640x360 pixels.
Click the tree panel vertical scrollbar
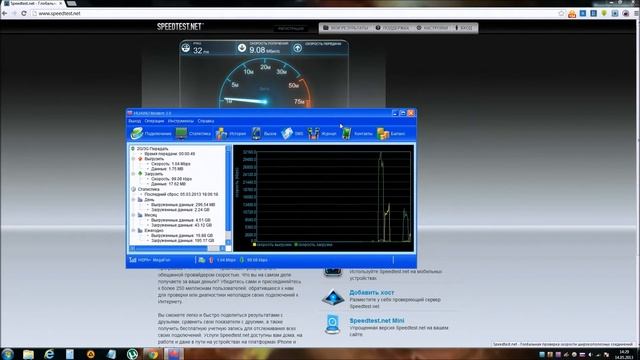(x=228, y=195)
